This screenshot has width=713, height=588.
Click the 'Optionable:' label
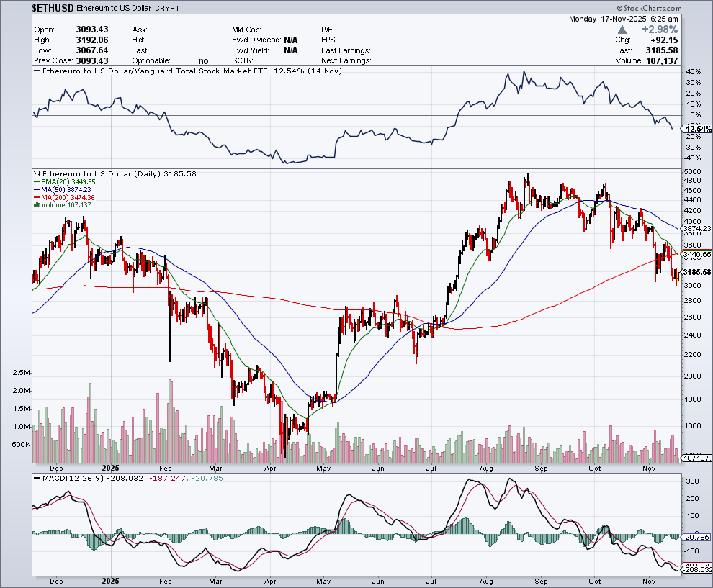[151, 61]
